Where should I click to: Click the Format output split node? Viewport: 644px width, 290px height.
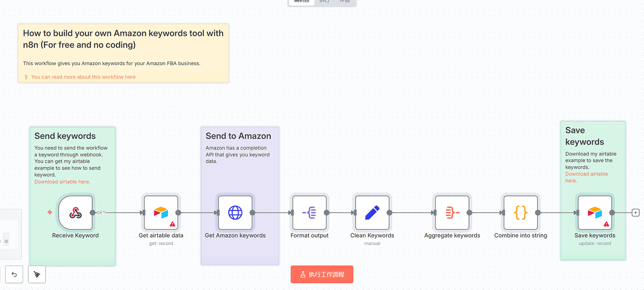(x=309, y=213)
